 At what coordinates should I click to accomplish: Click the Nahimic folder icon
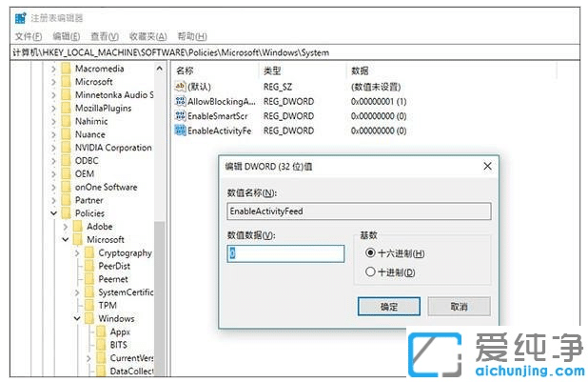pyautogui.click(x=66, y=121)
